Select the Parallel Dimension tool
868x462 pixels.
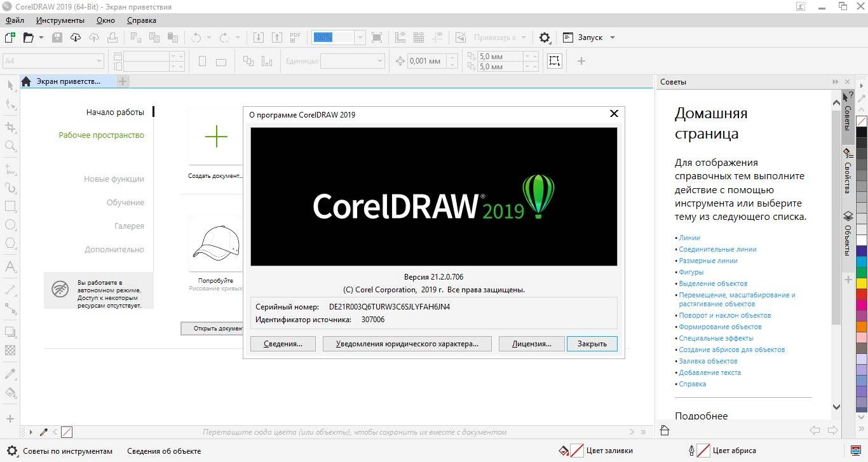(x=10, y=290)
